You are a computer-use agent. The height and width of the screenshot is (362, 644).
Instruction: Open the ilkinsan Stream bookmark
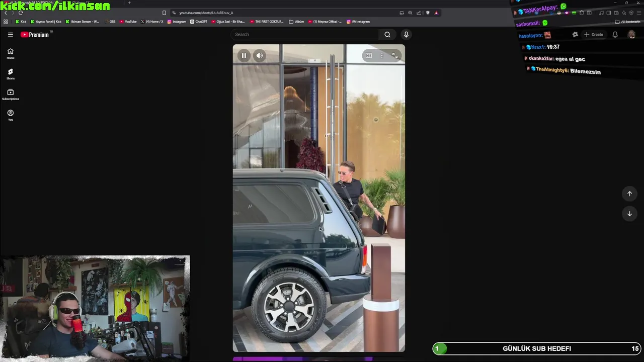pyautogui.click(x=83, y=22)
